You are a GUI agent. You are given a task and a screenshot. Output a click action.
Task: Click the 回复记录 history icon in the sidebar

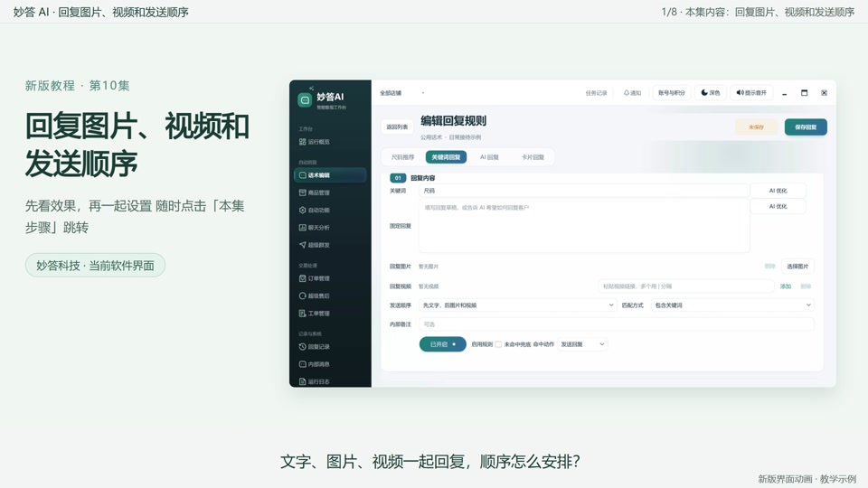pos(302,346)
